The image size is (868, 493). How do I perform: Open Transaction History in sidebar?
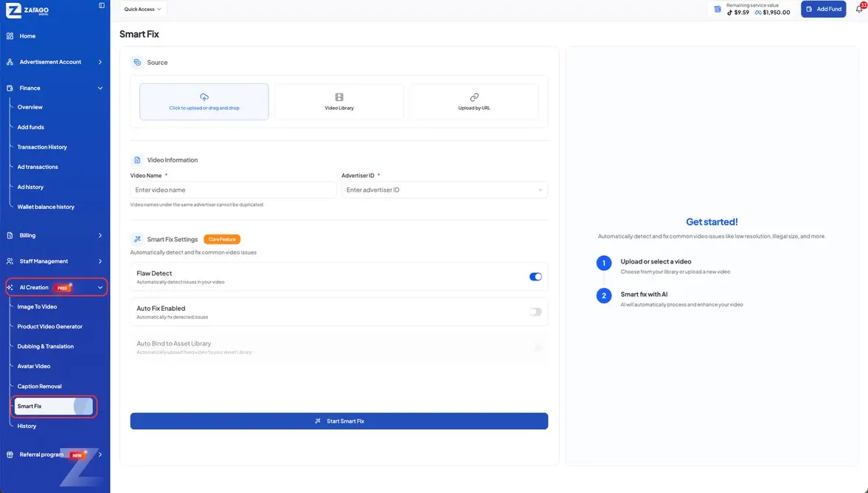point(42,147)
